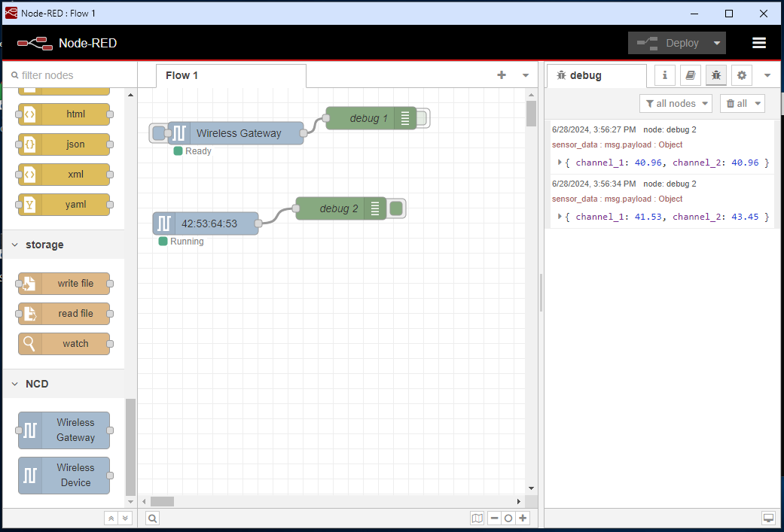
Task: Select the debug 2 node on canvas
Action: [341, 208]
